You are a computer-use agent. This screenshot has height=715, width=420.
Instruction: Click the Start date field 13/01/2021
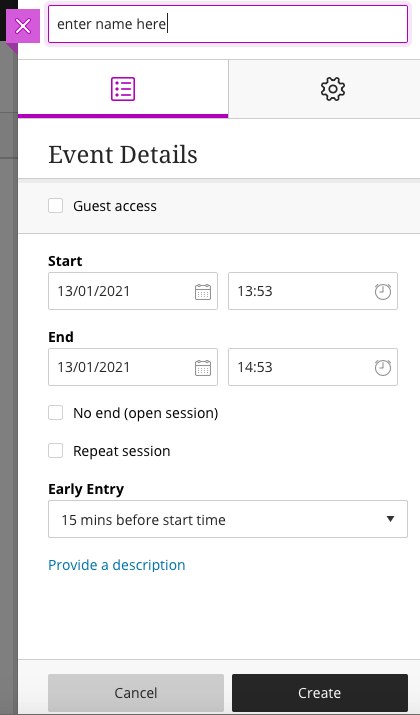pos(133,291)
